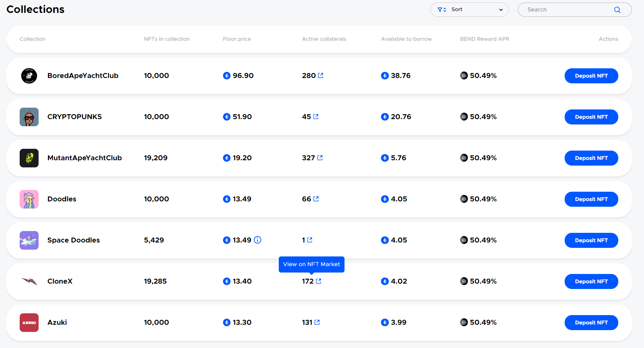Open Space Doodles collaterals external link icon

309,240
